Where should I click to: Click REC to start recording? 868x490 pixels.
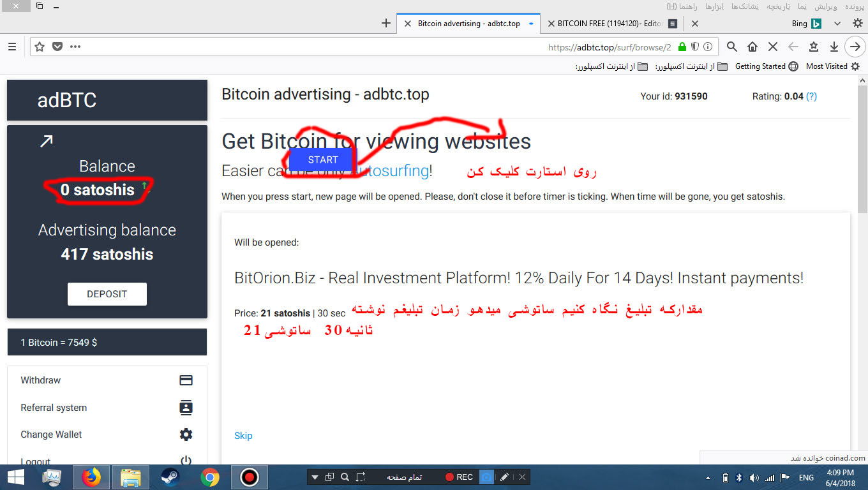[x=459, y=477]
